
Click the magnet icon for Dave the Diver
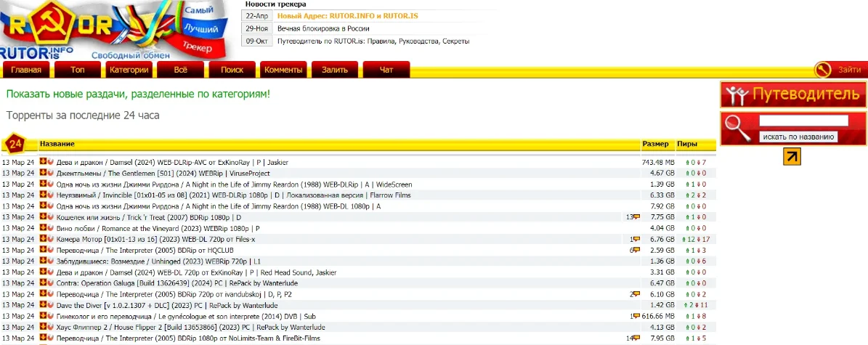[x=50, y=305]
